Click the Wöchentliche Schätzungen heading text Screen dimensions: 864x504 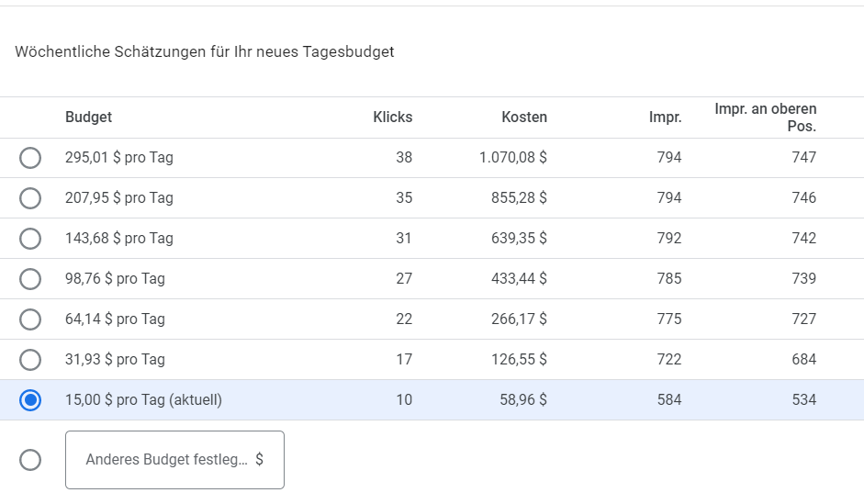coord(205,51)
